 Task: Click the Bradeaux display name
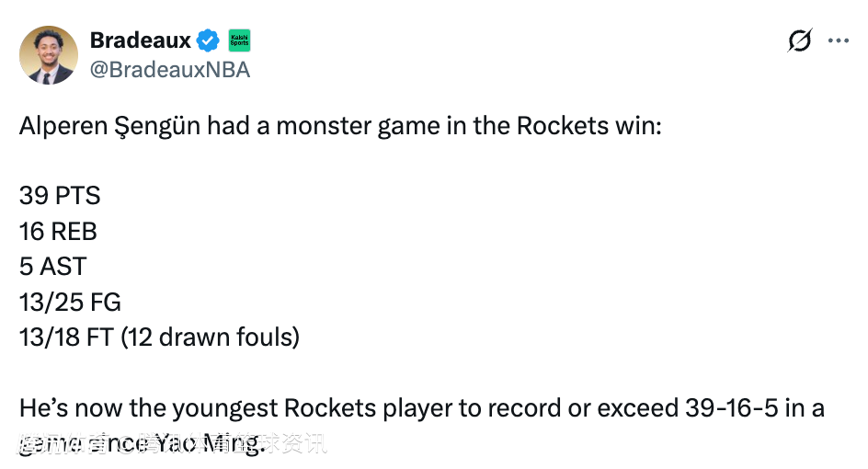pyautogui.click(x=140, y=40)
